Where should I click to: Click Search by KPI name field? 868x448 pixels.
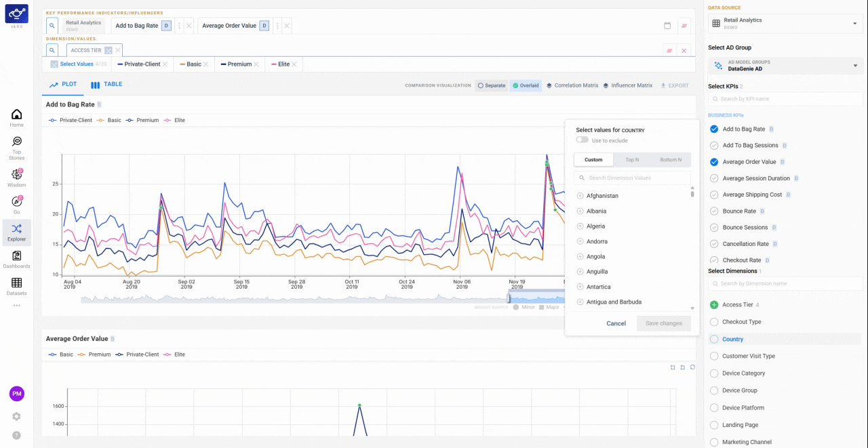(785, 99)
